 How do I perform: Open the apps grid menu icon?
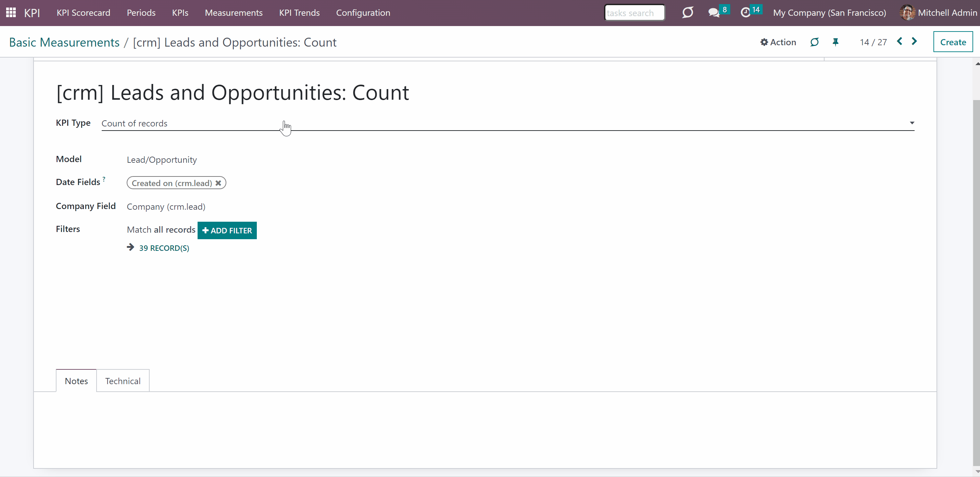click(11, 13)
